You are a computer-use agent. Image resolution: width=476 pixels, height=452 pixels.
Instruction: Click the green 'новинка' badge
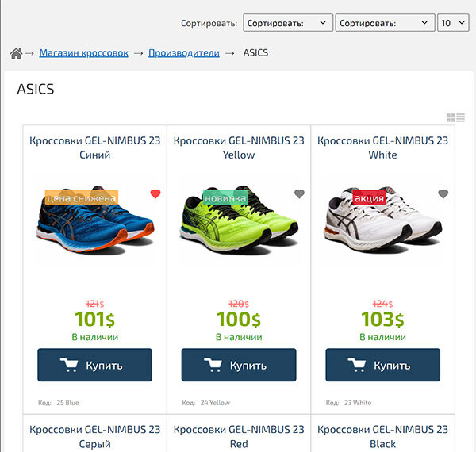[x=225, y=197]
